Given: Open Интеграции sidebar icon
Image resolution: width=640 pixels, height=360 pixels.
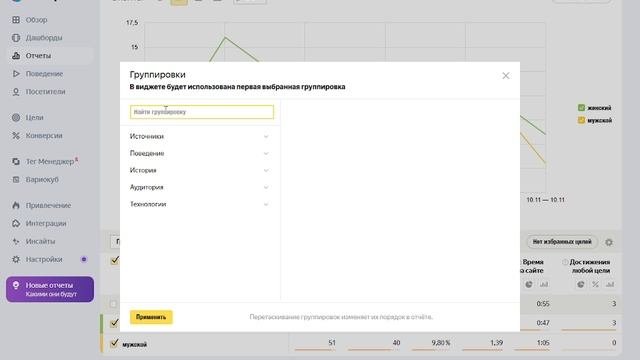Looking at the screenshot, I should coord(16,223).
